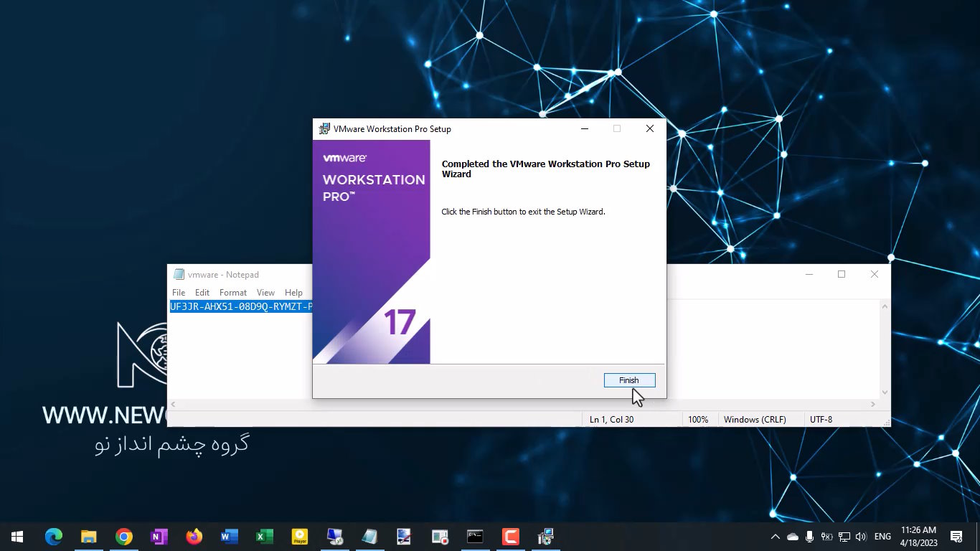Open the File menu in Notepad
The width and height of the screenshot is (980, 551).
click(x=179, y=293)
